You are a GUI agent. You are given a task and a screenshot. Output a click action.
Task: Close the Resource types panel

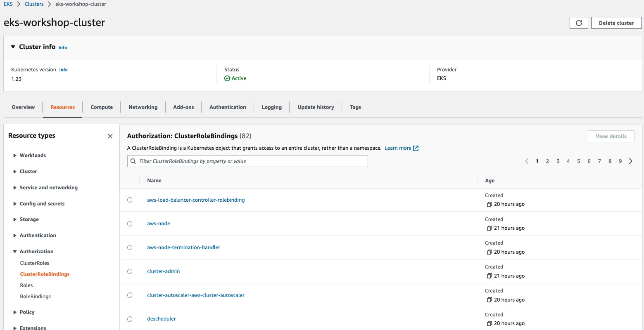pyautogui.click(x=110, y=136)
